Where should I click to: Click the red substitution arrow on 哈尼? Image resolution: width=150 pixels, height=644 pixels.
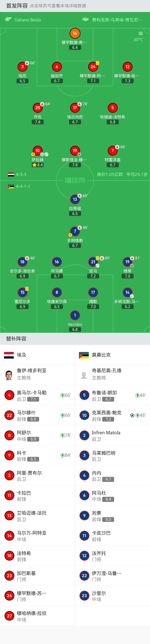(27, 63)
